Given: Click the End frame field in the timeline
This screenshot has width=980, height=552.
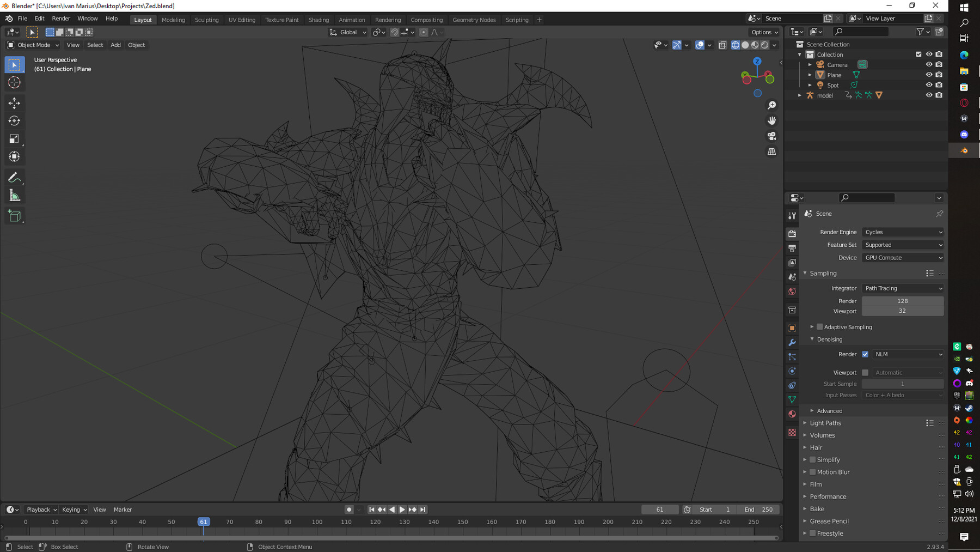Looking at the screenshot, I should [x=758, y=509].
